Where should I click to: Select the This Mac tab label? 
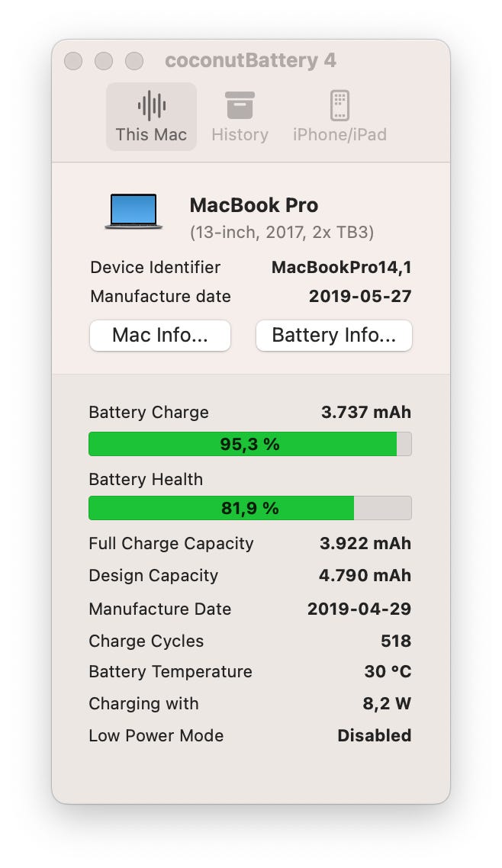[x=151, y=135]
